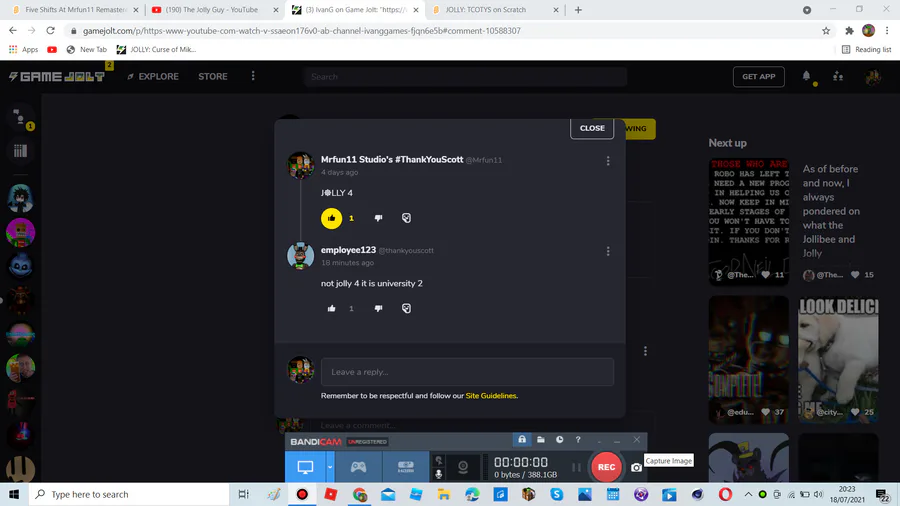
Task: Open Bandicam scheduled recording clock
Action: pos(560,439)
